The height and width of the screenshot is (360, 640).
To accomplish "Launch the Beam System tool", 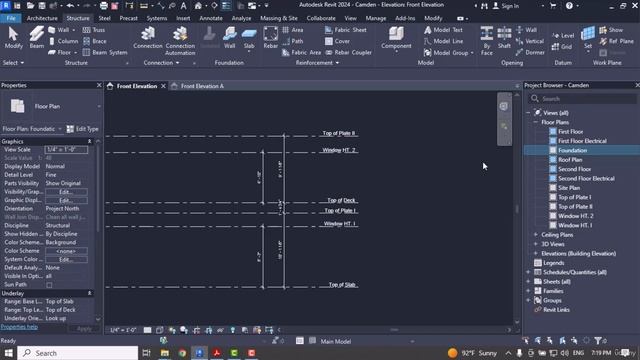I will click(x=105, y=53).
